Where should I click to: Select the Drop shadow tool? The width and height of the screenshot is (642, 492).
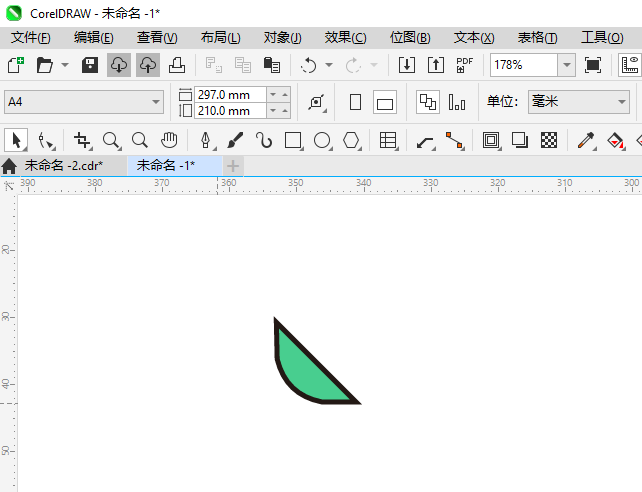[x=520, y=140]
